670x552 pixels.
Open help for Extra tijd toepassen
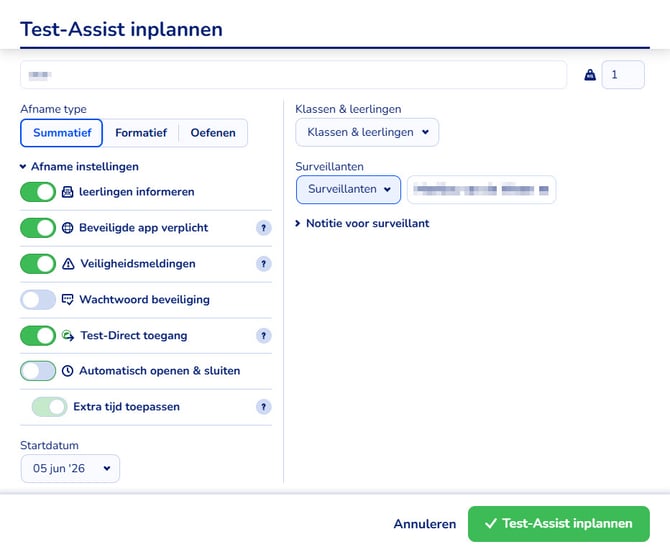point(264,407)
